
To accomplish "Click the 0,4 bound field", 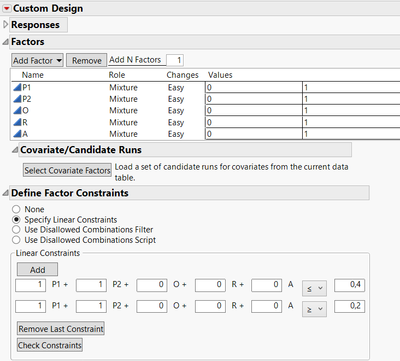I will click(x=350, y=285).
